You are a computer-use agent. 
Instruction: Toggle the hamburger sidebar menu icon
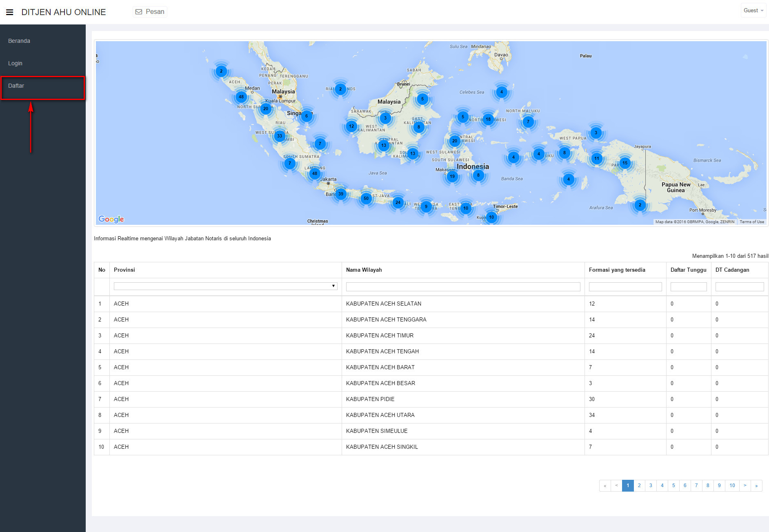[x=10, y=12]
